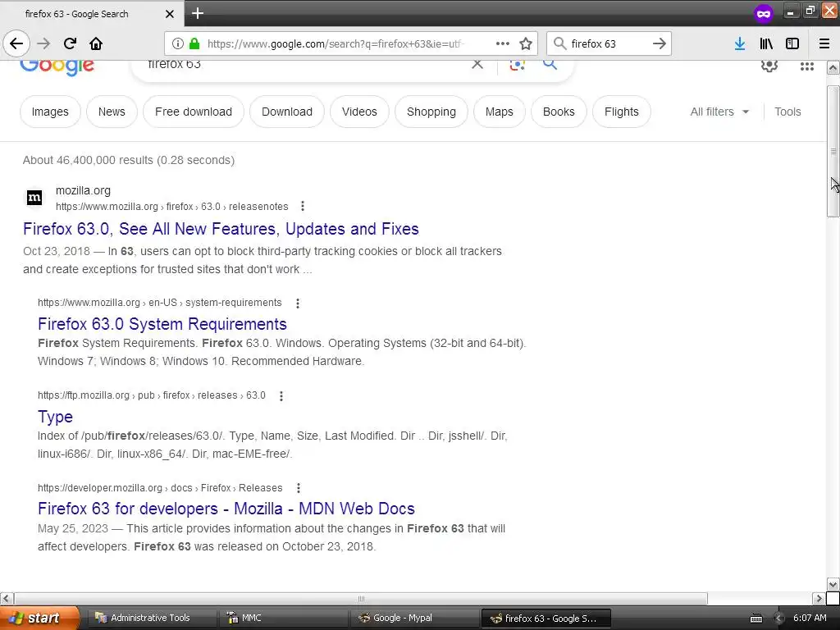Click into the Google search query field
Image resolution: width=840 pixels, height=630 pixels.
coord(305,65)
